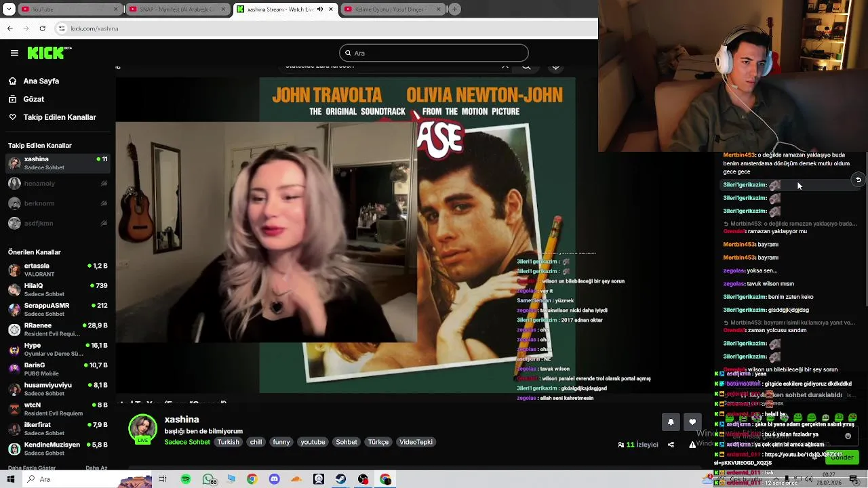Open recommended channel wtcN

pyautogui.click(x=58, y=409)
